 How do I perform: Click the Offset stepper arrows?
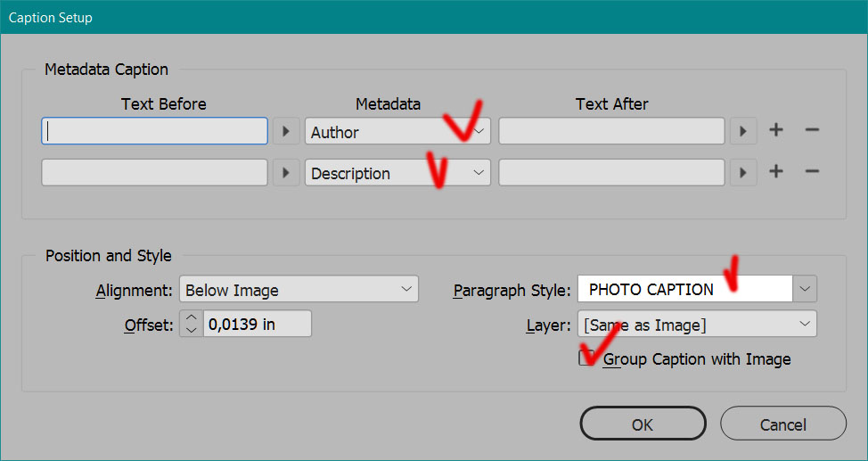coord(192,324)
